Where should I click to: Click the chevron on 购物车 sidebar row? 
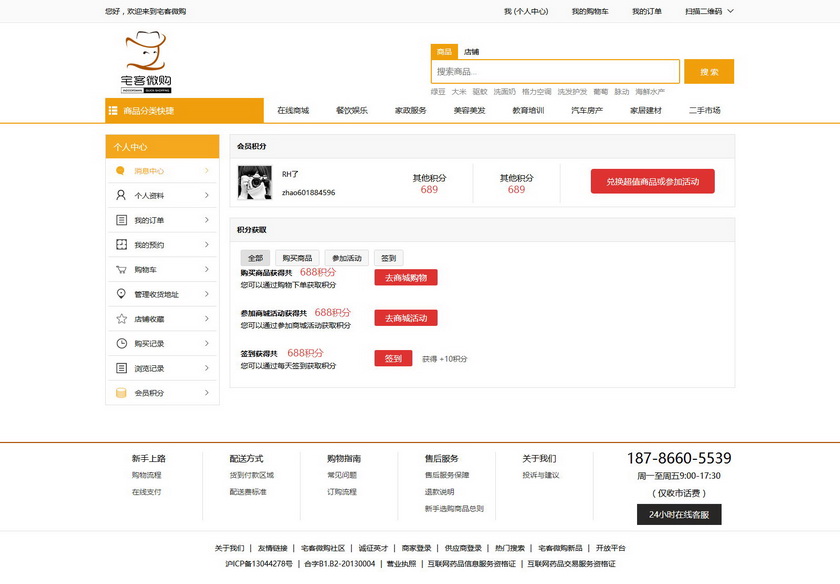pyautogui.click(x=207, y=269)
